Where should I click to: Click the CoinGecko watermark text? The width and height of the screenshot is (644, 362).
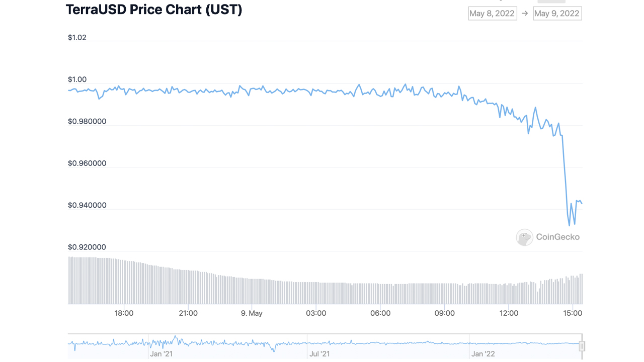558,237
